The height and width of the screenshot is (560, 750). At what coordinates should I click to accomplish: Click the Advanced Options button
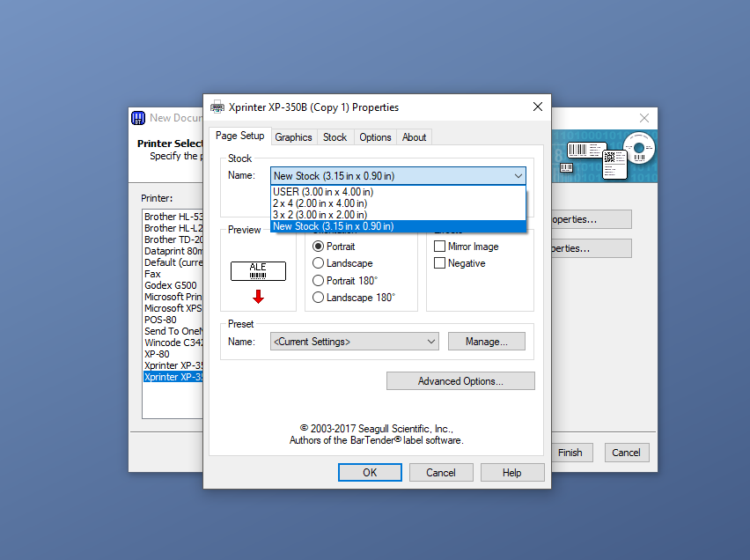[460, 381]
